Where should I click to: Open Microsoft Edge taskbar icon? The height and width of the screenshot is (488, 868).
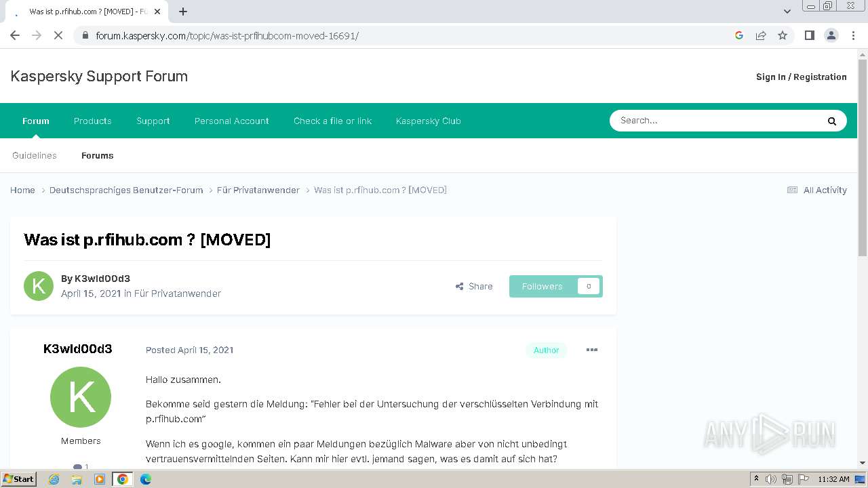[x=146, y=479]
